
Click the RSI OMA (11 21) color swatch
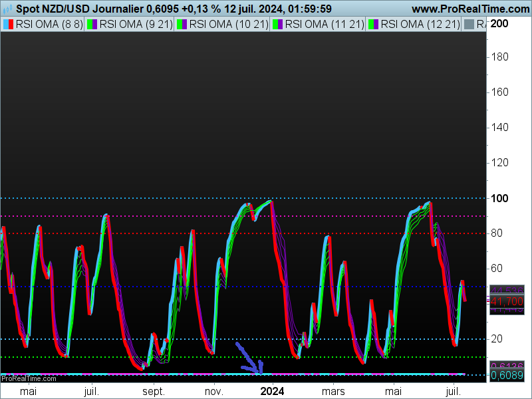pos(277,24)
